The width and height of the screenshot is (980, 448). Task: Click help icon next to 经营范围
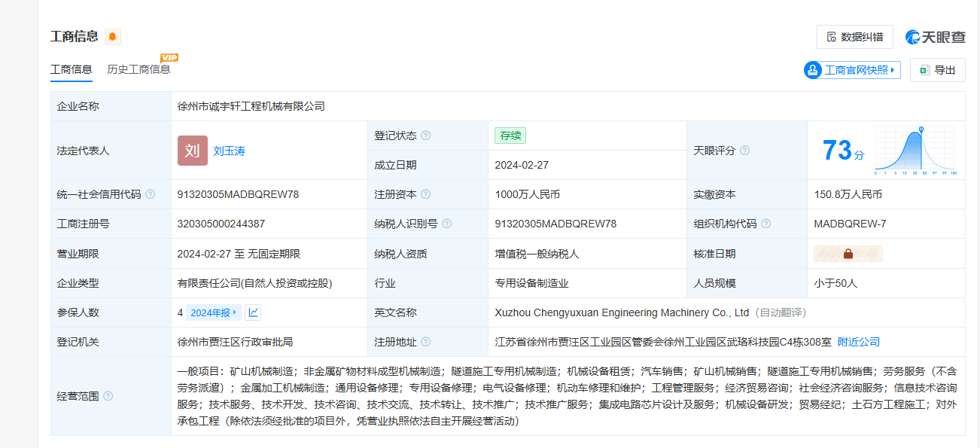108,396
